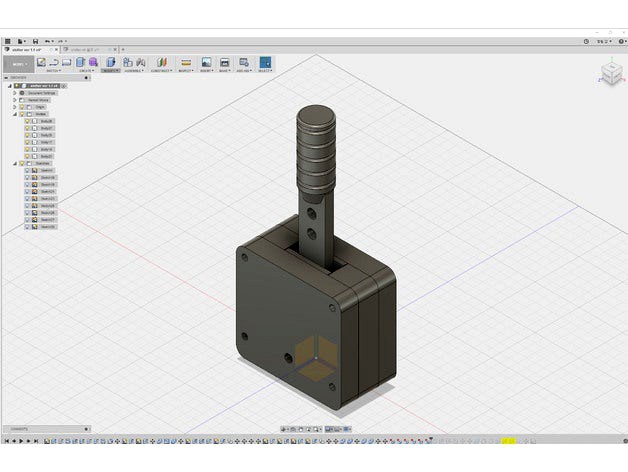Viewport: 628px width, 472px height.
Task: Expand the Comments panel
Action: pyautogui.click(x=47, y=429)
